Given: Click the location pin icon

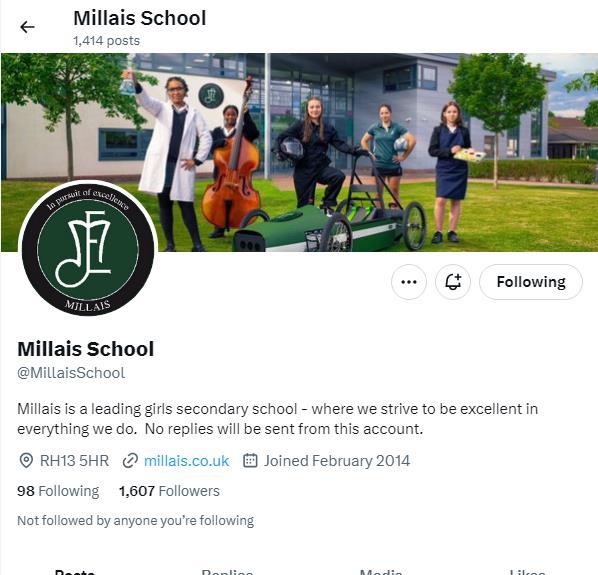Looking at the screenshot, I should pyautogui.click(x=26, y=461).
